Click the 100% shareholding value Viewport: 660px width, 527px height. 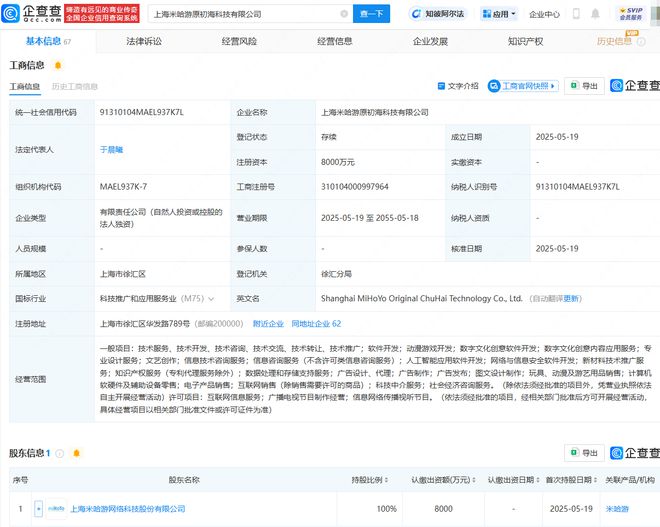pos(386,509)
